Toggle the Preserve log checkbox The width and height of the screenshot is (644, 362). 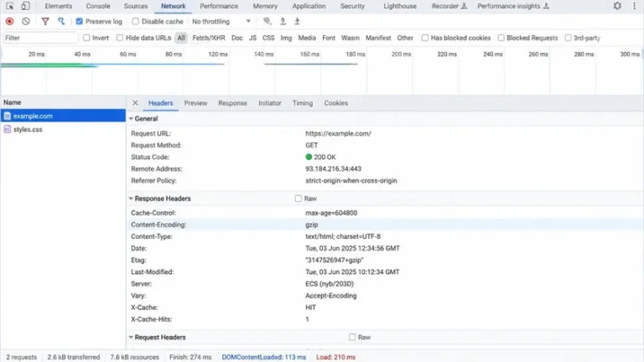(80, 21)
